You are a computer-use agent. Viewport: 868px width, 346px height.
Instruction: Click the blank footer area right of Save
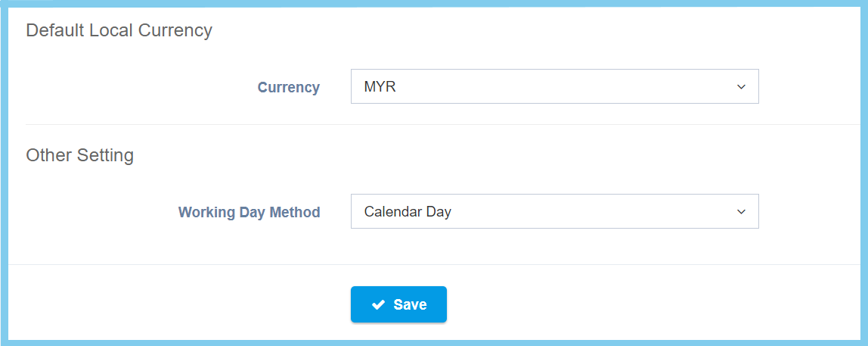tap(643, 304)
